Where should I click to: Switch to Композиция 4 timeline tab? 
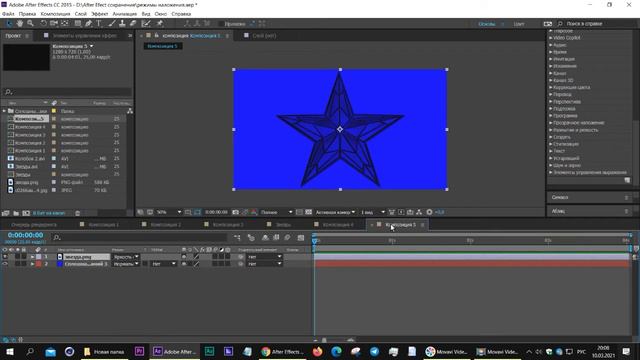tap(338, 225)
